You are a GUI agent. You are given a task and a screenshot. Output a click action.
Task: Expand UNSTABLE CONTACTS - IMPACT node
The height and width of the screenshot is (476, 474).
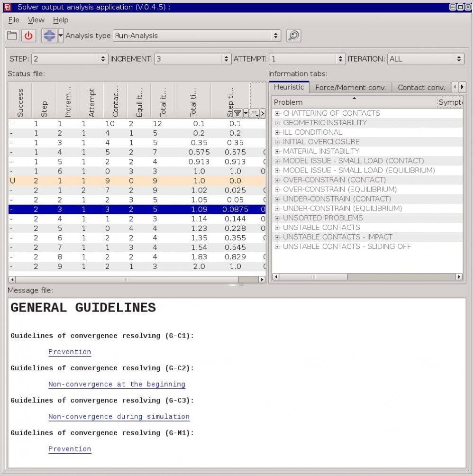point(277,237)
